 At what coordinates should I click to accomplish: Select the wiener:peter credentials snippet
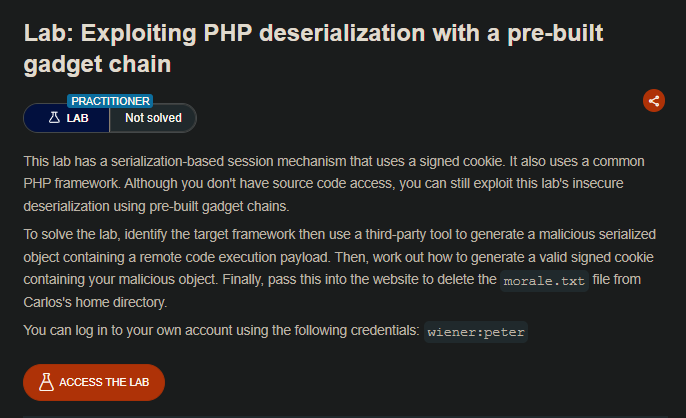(x=476, y=332)
